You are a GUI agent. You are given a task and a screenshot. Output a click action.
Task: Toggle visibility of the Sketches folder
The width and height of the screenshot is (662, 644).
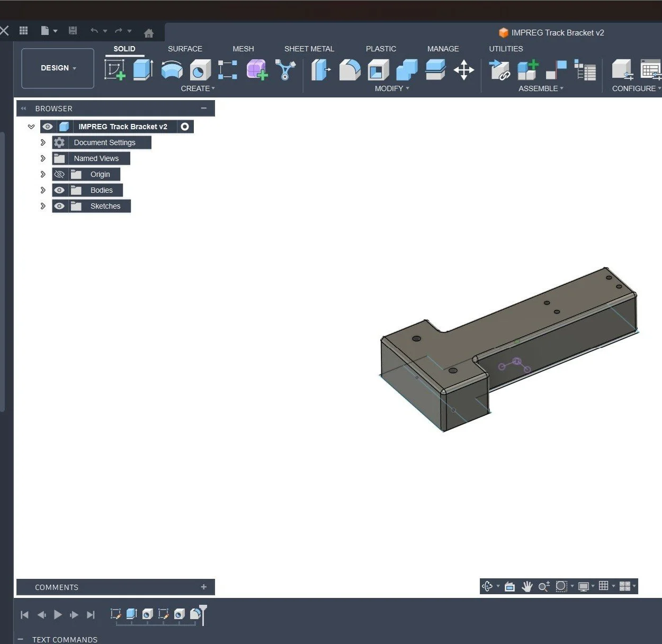59,206
